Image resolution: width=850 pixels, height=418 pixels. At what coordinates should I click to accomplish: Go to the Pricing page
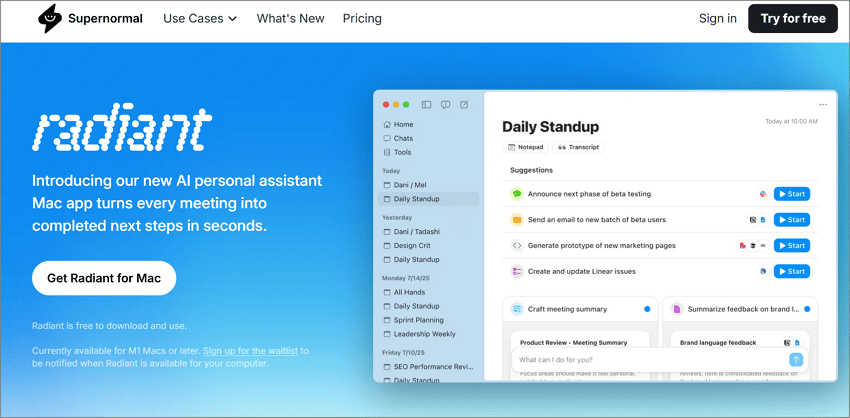[x=362, y=18]
